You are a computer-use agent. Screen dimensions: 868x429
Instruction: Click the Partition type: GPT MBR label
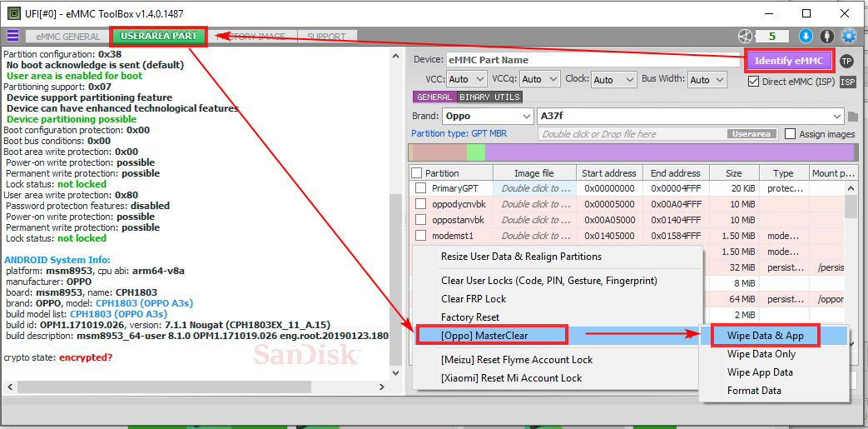coord(459,133)
